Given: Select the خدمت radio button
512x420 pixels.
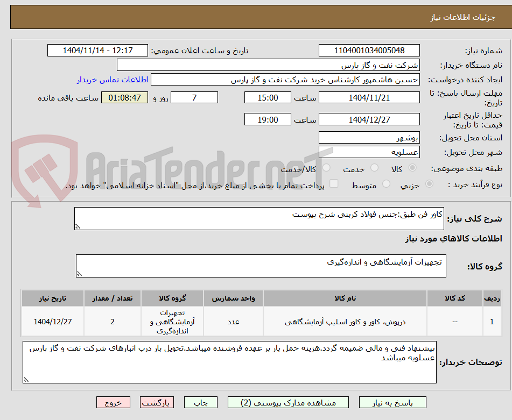Looking at the screenshot, I should (374, 168).
